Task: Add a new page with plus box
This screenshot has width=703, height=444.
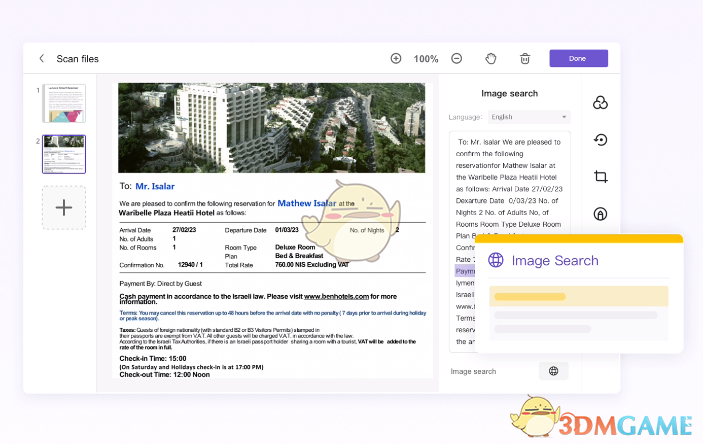Action: pos(64,207)
